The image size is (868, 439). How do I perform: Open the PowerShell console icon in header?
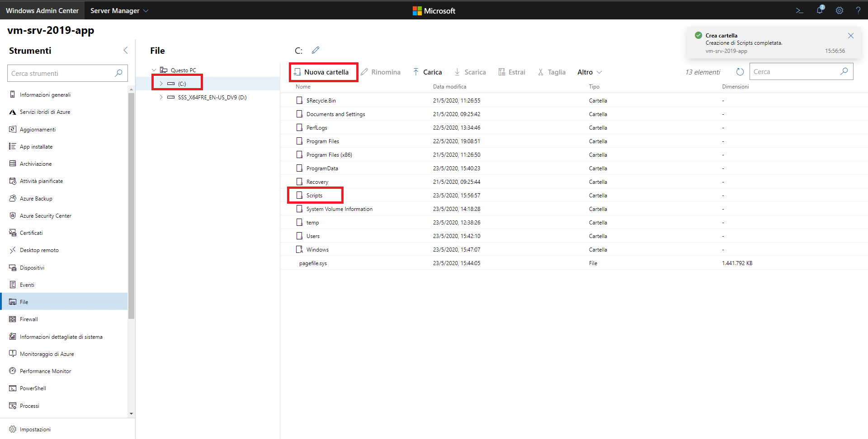pos(799,10)
